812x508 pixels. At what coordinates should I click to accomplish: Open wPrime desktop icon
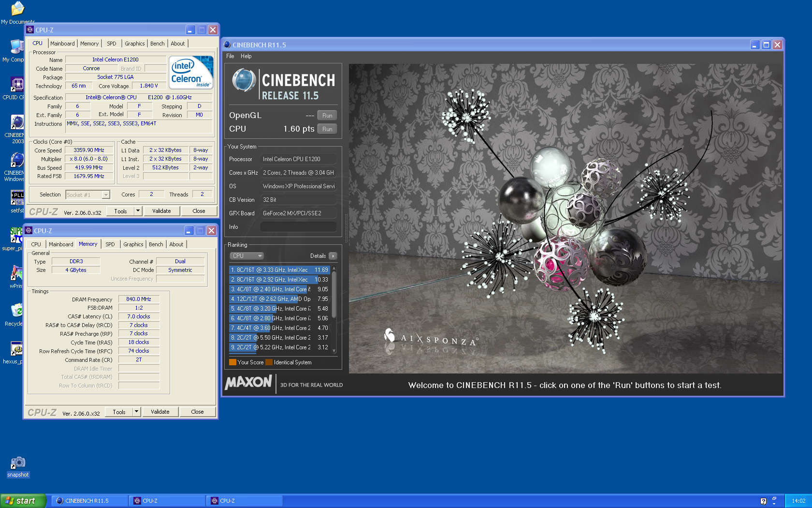[16, 277]
